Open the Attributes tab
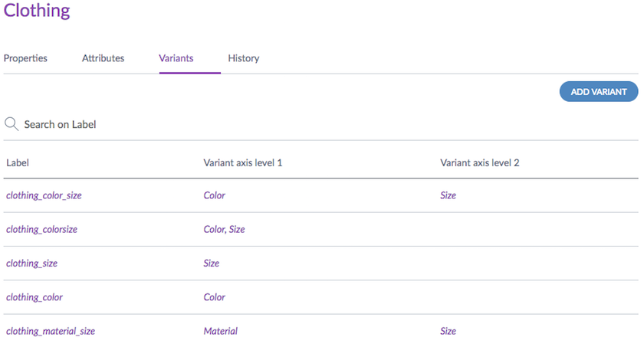Image resolution: width=644 pixels, height=347 pixels. [x=103, y=58]
